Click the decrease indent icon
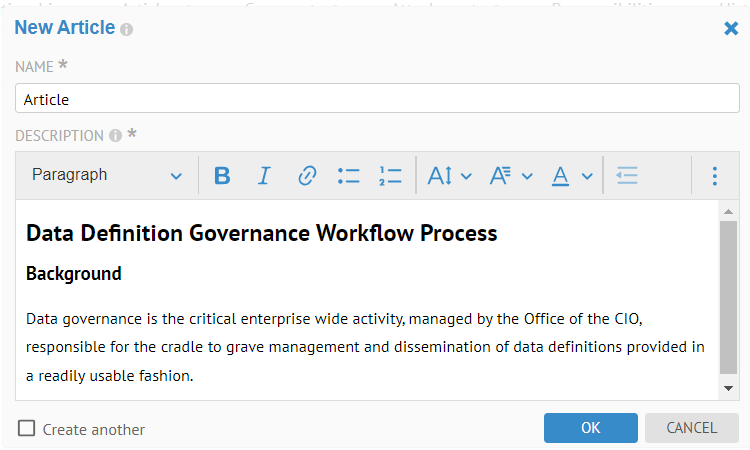750x450 pixels. (627, 176)
